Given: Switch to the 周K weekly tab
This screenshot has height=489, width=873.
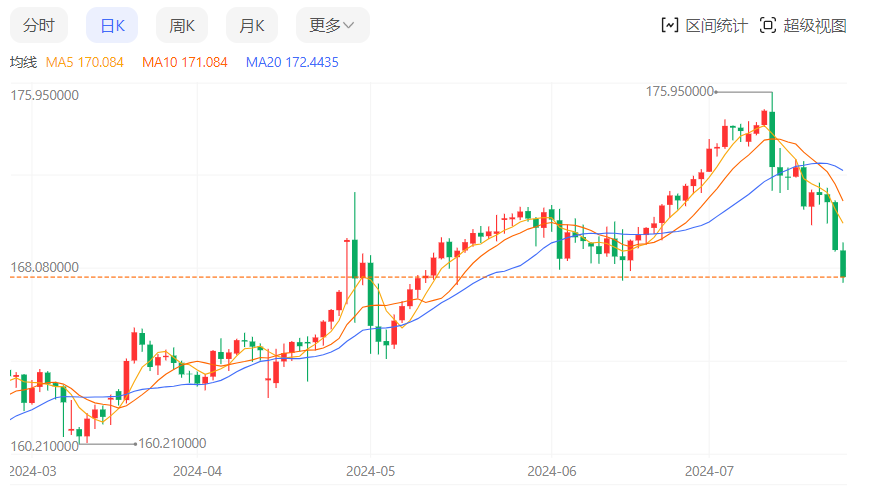Looking at the screenshot, I should [x=182, y=26].
